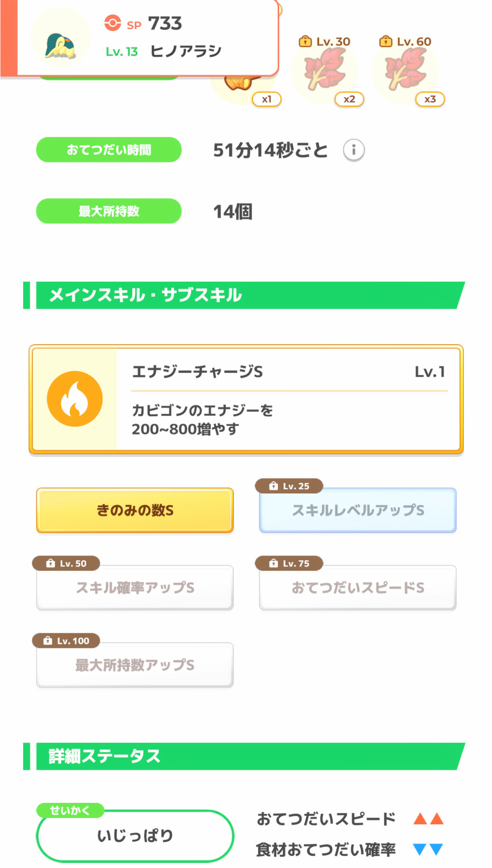Tap the locked 最大所持数アップS sub skill

click(x=135, y=665)
